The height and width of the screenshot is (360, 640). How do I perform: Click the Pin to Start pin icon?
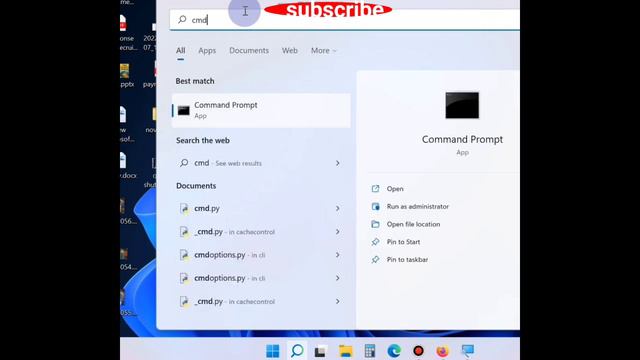pyautogui.click(x=375, y=242)
